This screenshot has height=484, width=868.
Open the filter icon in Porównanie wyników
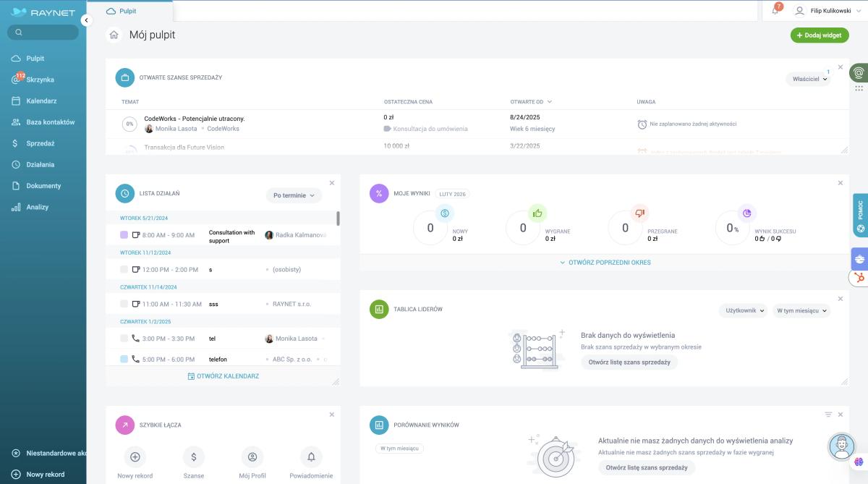(x=828, y=415)
